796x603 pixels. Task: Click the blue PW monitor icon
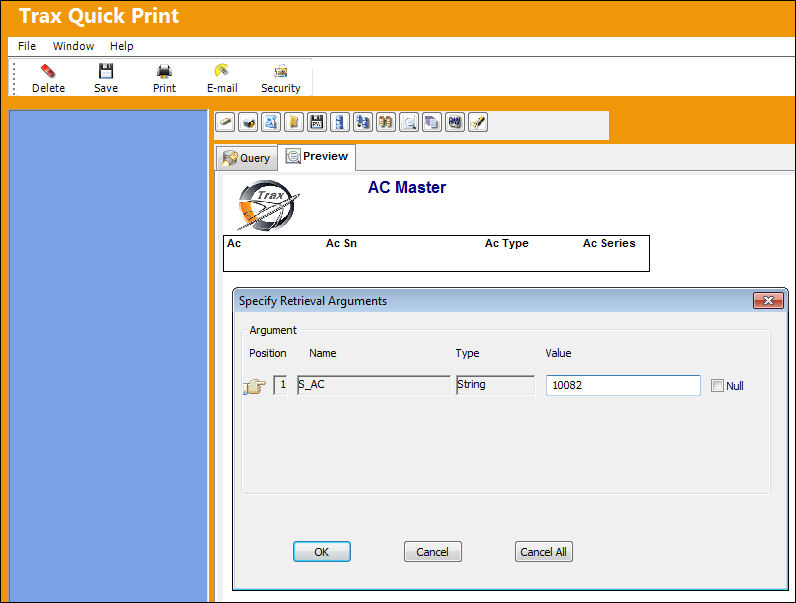tap(455, 122)
